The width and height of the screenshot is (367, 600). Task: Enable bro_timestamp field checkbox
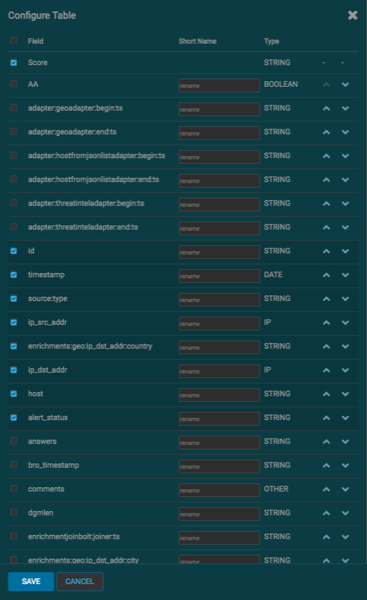pos(14,465)
